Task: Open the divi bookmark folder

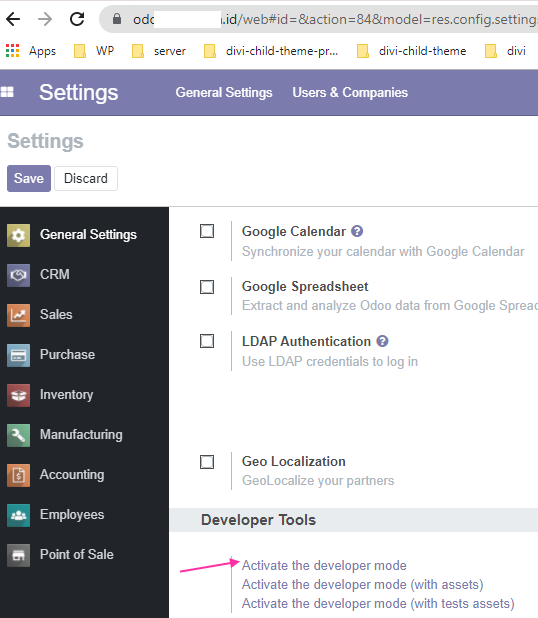Action: (x=505, y=51)
